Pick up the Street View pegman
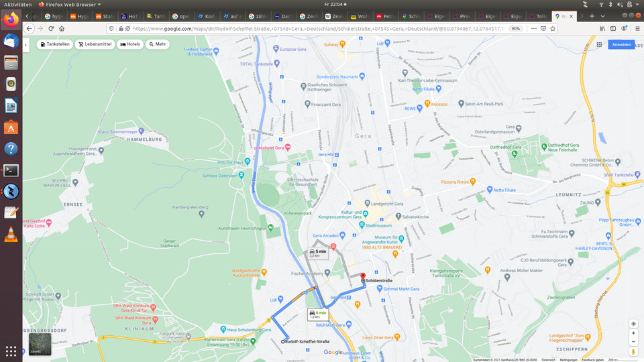 (x=633, y=351)
